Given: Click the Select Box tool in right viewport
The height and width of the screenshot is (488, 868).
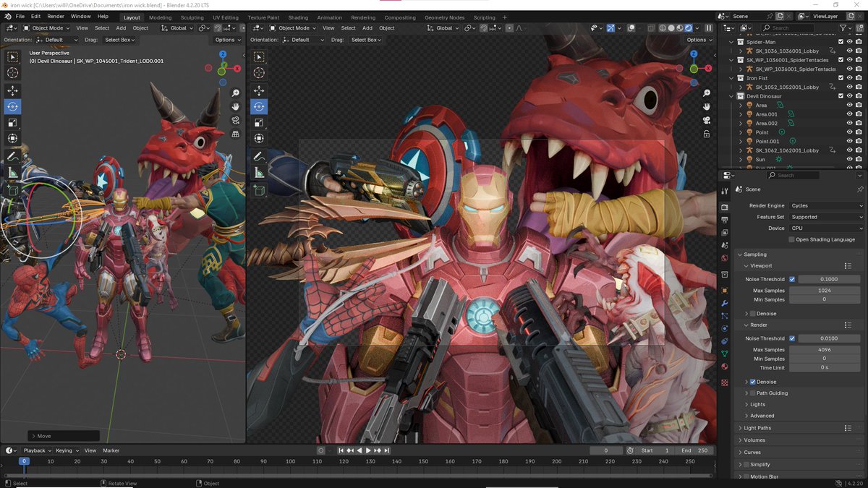Looking at the screenshot, I should point(259,57).
